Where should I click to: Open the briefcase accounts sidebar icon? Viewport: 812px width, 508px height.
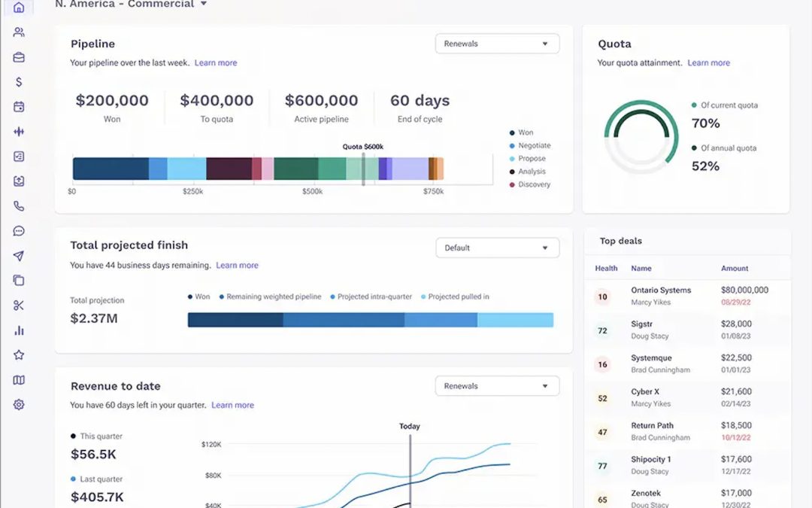[x=19, y=57]
